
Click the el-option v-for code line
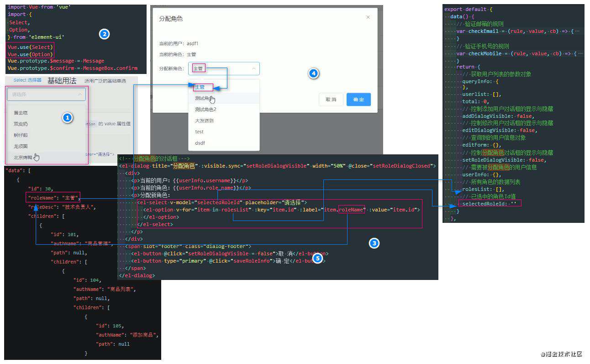click(281, 210)
